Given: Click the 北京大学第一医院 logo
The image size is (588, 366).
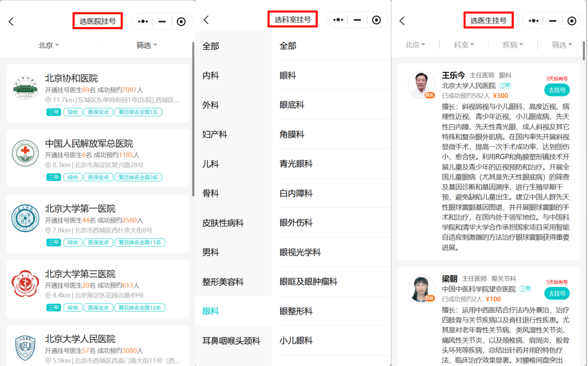Looking at the screenshot, I should click(x=25, y=218).
